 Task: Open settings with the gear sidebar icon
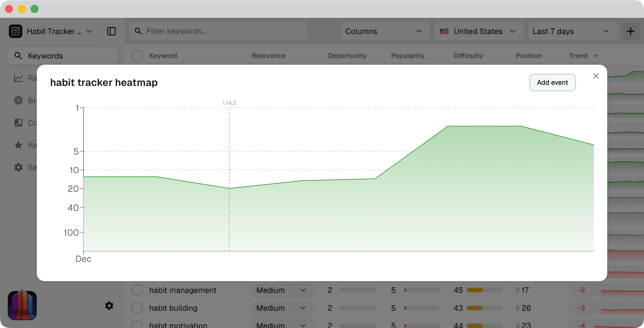pos(18,167)
